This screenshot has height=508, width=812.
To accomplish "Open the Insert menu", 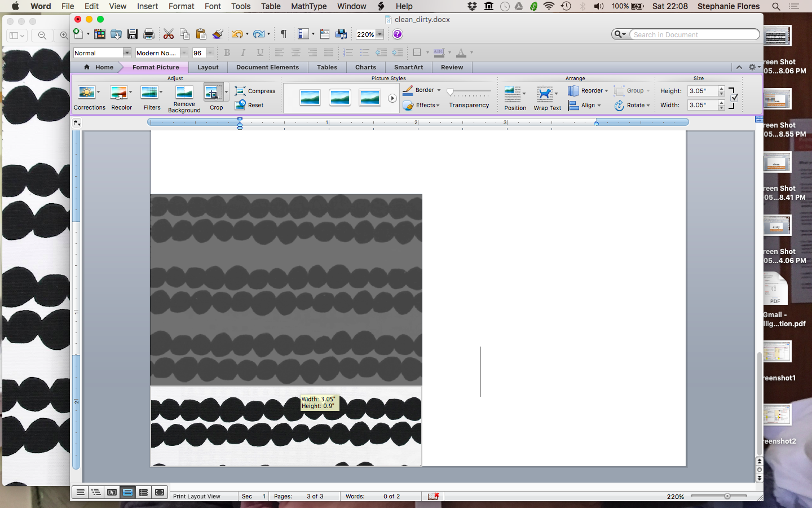I will [x=147, y=6].
